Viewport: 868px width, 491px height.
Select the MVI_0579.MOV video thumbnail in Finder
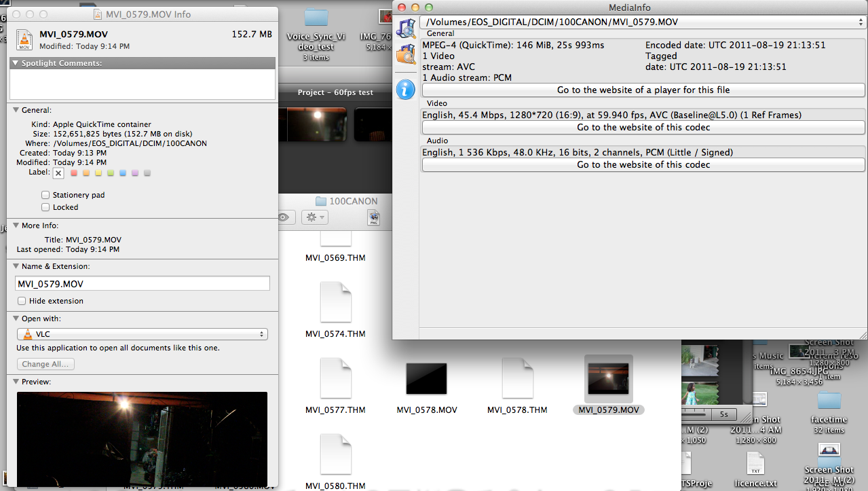click(608, 379)
